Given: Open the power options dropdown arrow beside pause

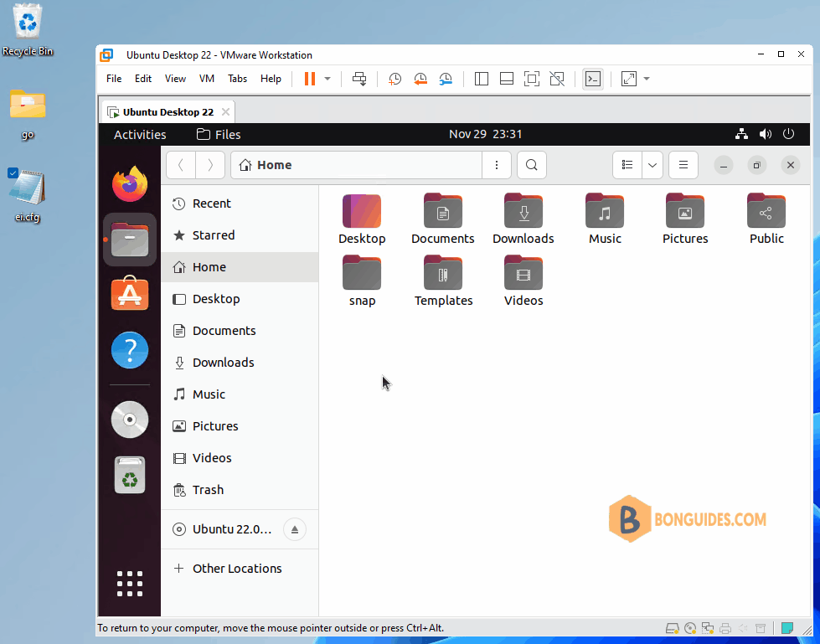Looking at the screenshot, I should click(x=327, y=79).
